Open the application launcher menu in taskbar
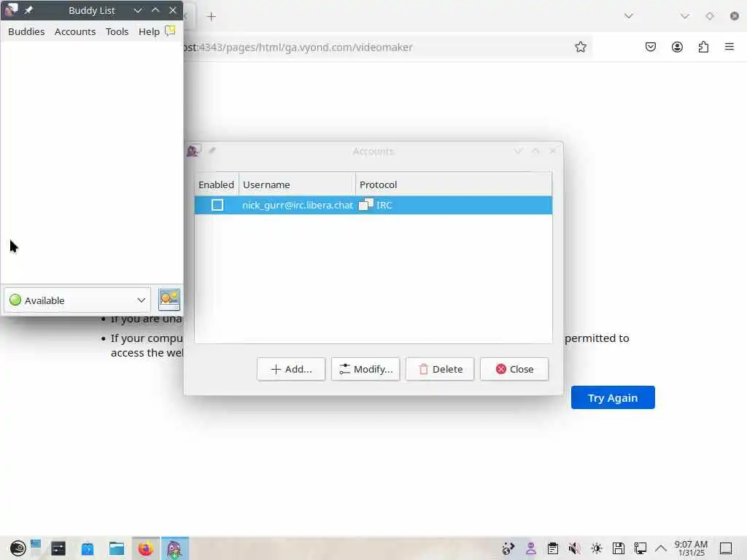 tap(18, 548)
